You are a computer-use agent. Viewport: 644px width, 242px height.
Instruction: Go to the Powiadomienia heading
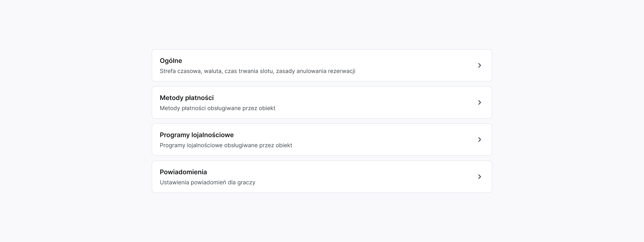pos(183,172)
